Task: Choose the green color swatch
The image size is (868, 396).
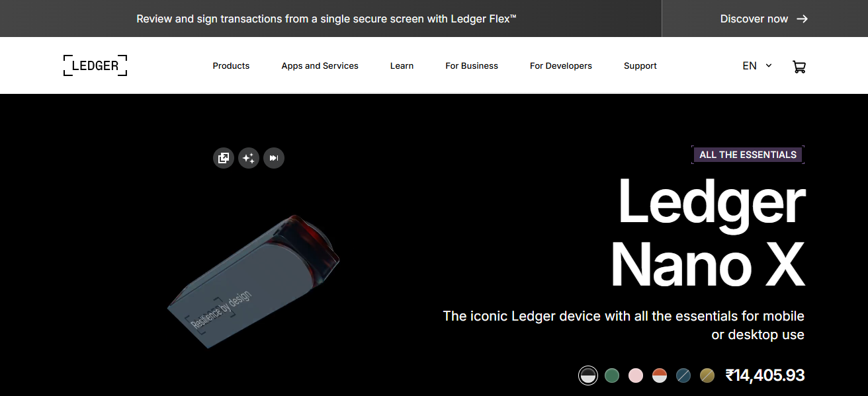Action: (612, 376)
